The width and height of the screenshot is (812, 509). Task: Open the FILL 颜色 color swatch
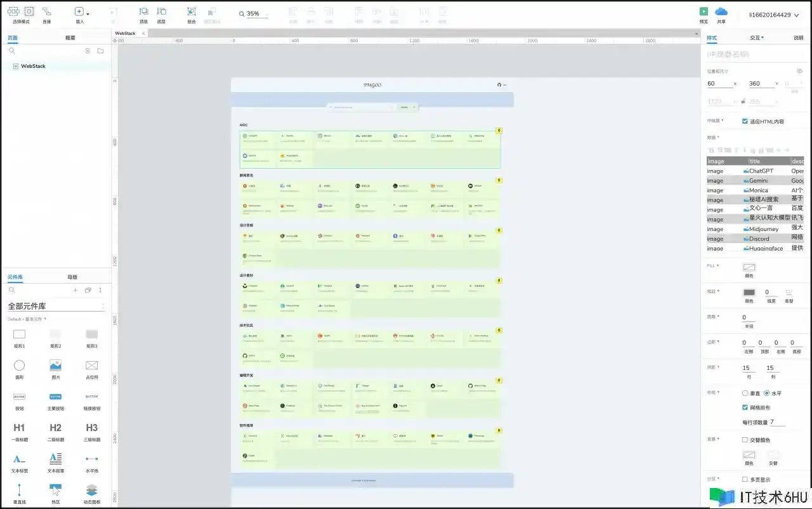click(749, 268)
